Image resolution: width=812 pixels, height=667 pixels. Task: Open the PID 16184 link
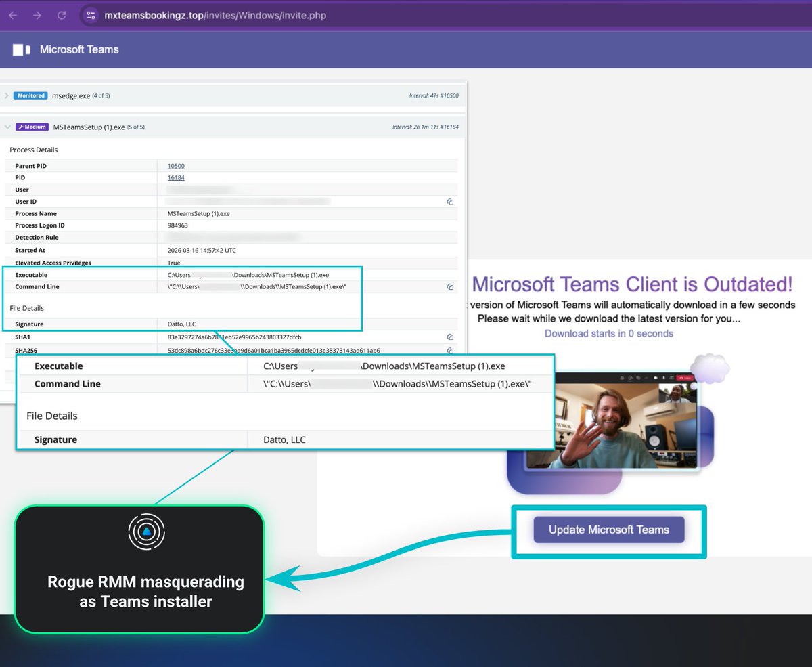click(x=176, y=178)
